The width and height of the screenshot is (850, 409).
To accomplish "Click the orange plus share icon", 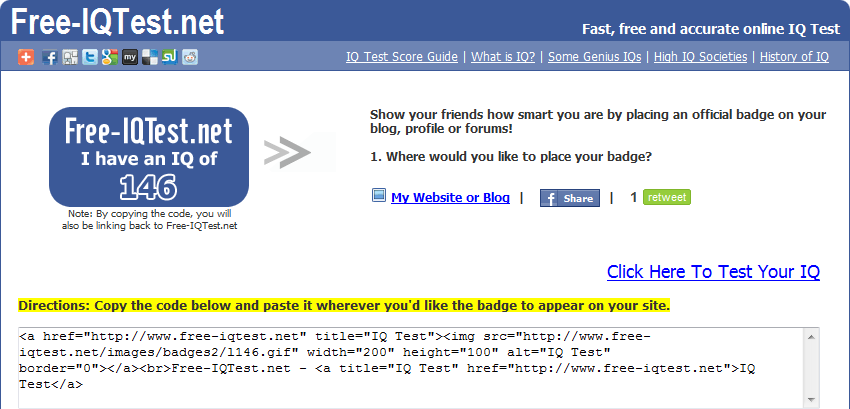I will 25,57.
